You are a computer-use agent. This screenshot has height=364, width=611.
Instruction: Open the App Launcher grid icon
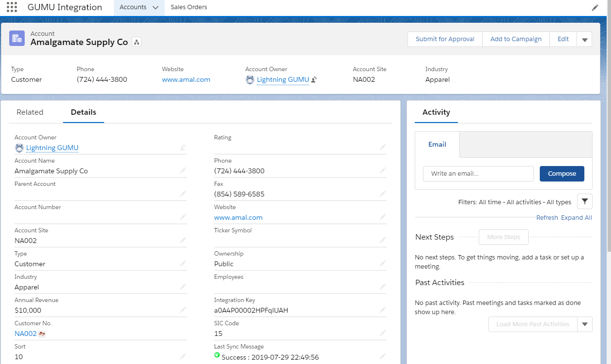tap(12, 7)
